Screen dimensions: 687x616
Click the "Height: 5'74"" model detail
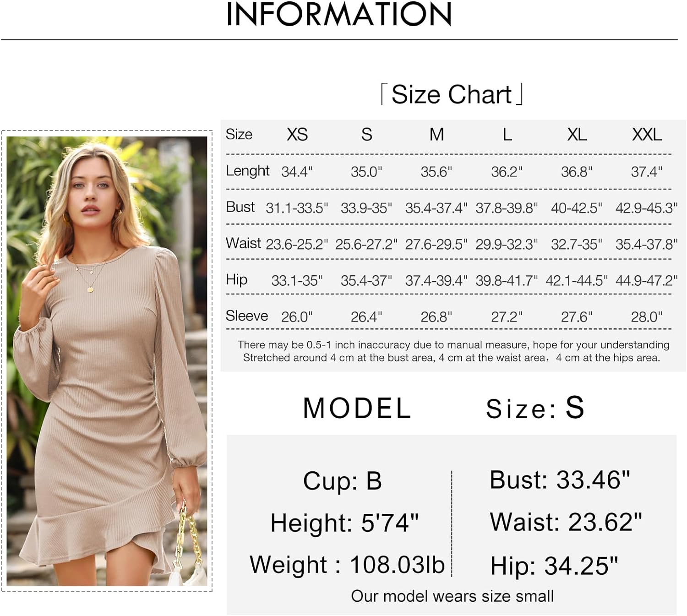(x=344, y=523)
